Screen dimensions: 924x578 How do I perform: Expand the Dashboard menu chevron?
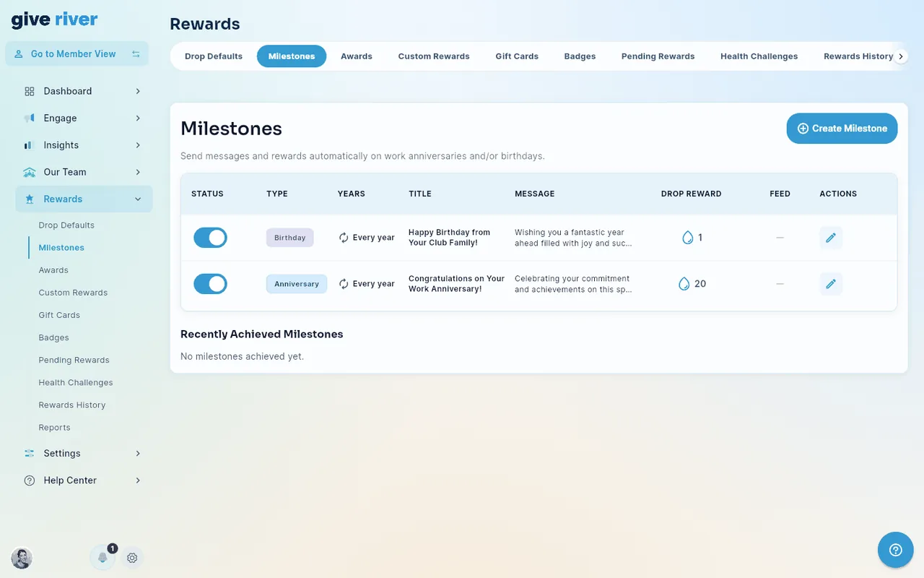[138, 91]
